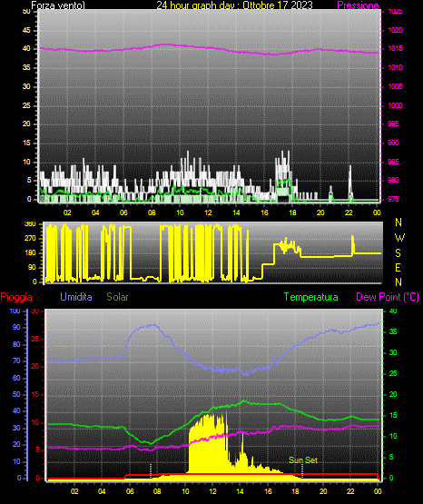This screenshot has width=423, height=504.
Task: Click the 'Forza vento)' chart title
Action: (58, 5)
